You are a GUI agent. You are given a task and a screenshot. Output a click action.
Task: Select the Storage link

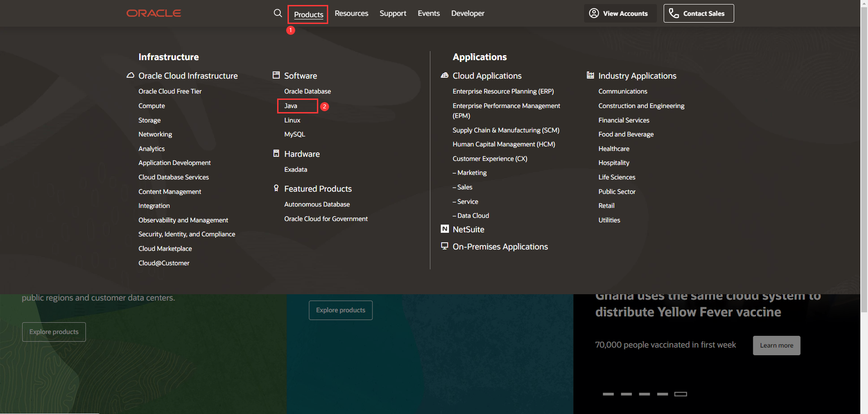[x=149, y=120]
